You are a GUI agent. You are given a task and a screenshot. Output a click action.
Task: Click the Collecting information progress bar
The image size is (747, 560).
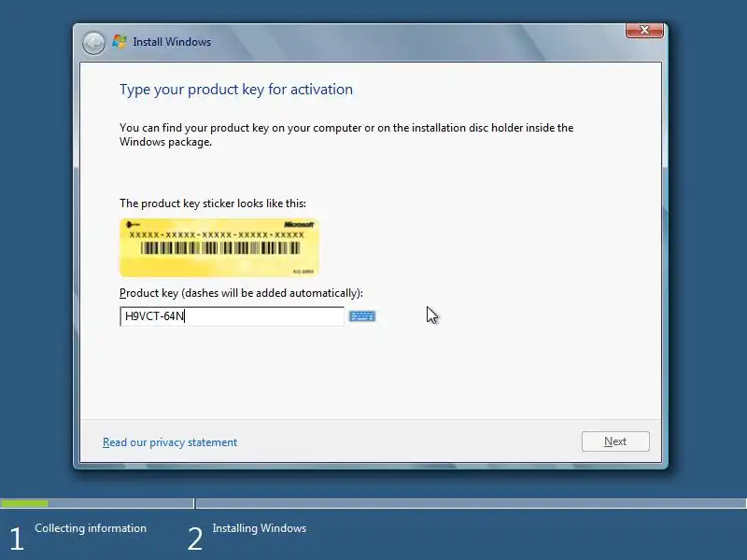(97, 503)
